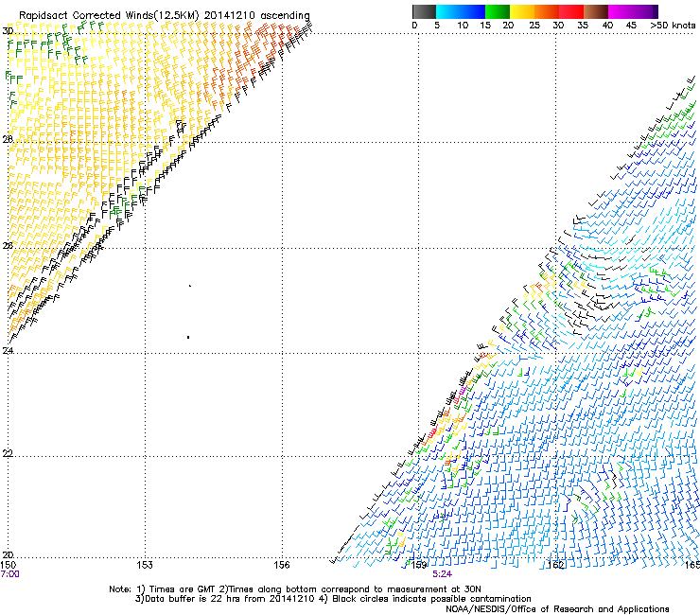Click the NOAA/NESDIS Office of Research credit text
The image size is (700, 615).
557,609
